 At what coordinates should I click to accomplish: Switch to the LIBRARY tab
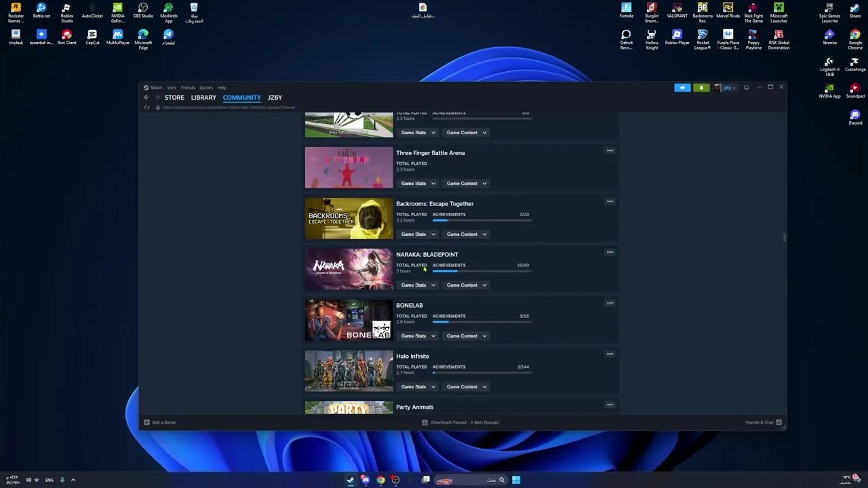203,98
